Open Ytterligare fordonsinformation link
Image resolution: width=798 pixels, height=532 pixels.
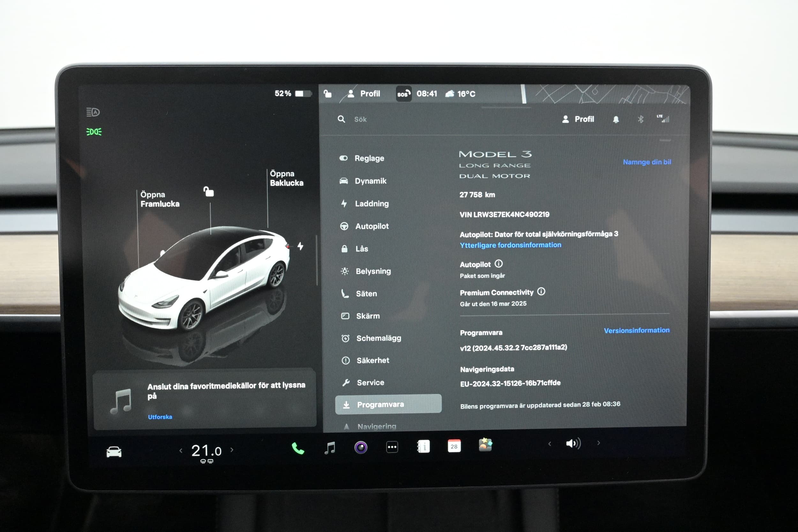tap(510, 245)
